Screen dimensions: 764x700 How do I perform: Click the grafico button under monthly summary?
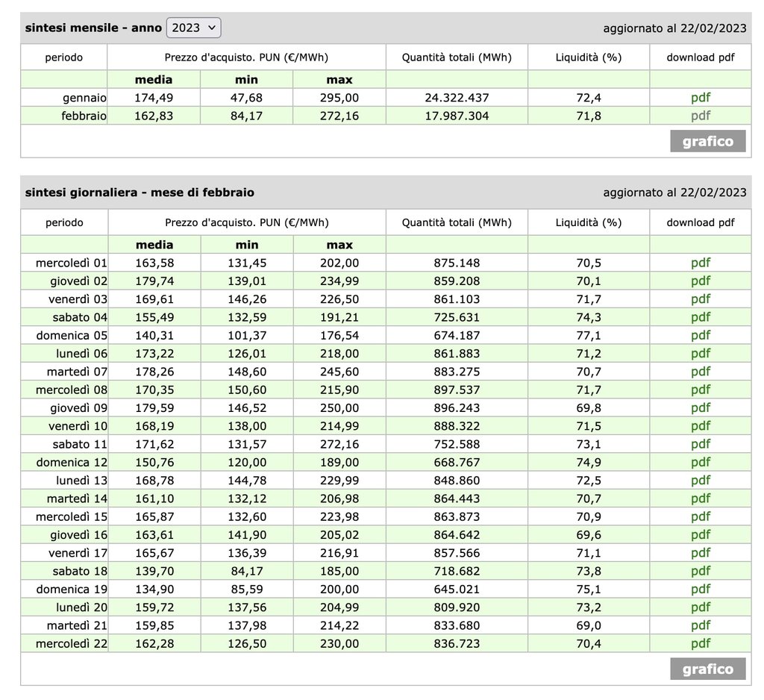pos(707,141)
